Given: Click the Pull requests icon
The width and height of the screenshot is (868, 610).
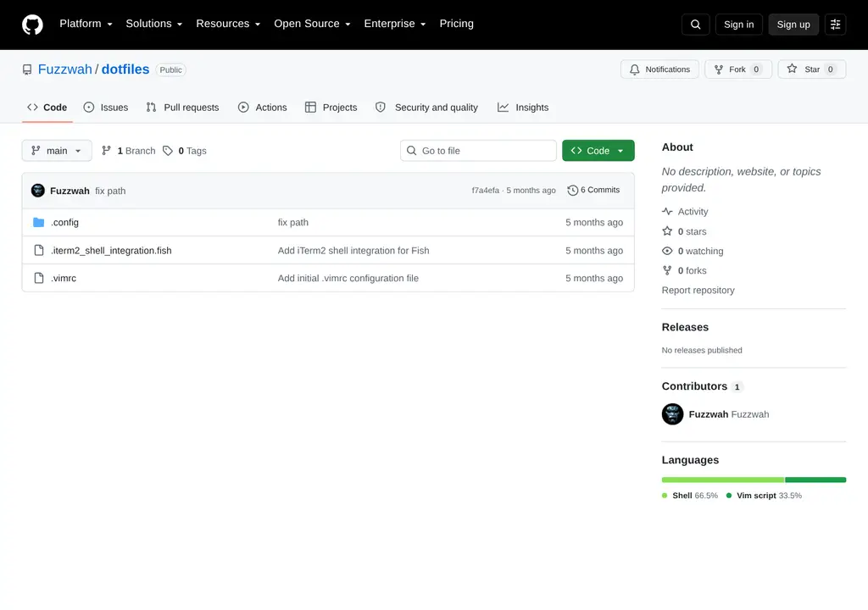Looking at the screenshot, I should [x=151, y=108].
